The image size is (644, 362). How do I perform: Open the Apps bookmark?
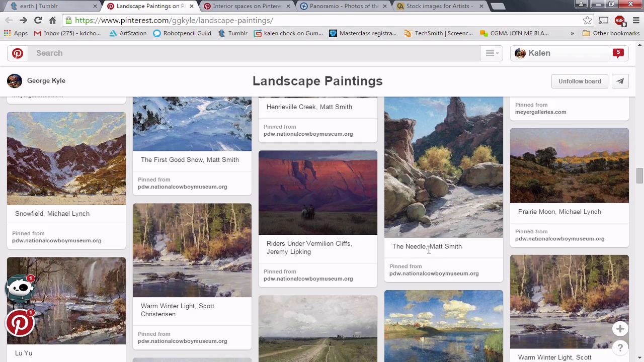[x=16, y=33]
